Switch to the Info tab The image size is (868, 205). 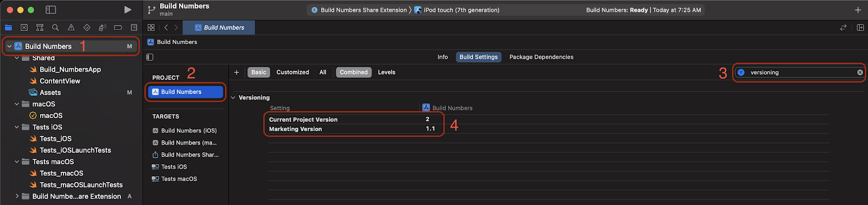443,57
